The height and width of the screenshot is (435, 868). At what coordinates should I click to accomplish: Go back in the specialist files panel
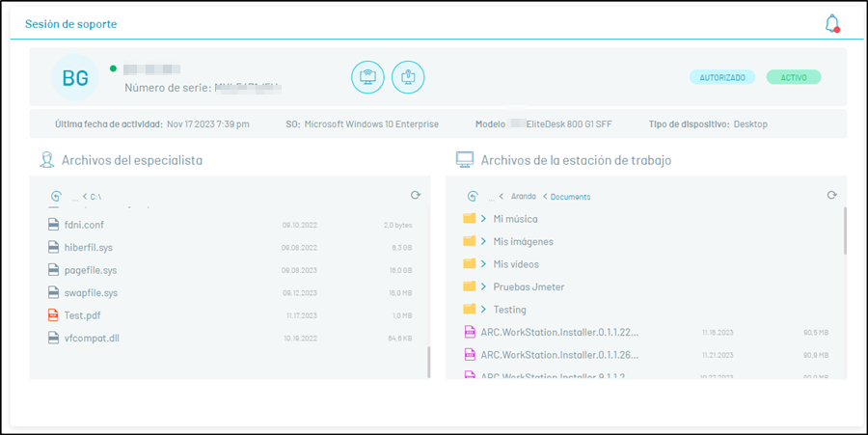[56, 196]
